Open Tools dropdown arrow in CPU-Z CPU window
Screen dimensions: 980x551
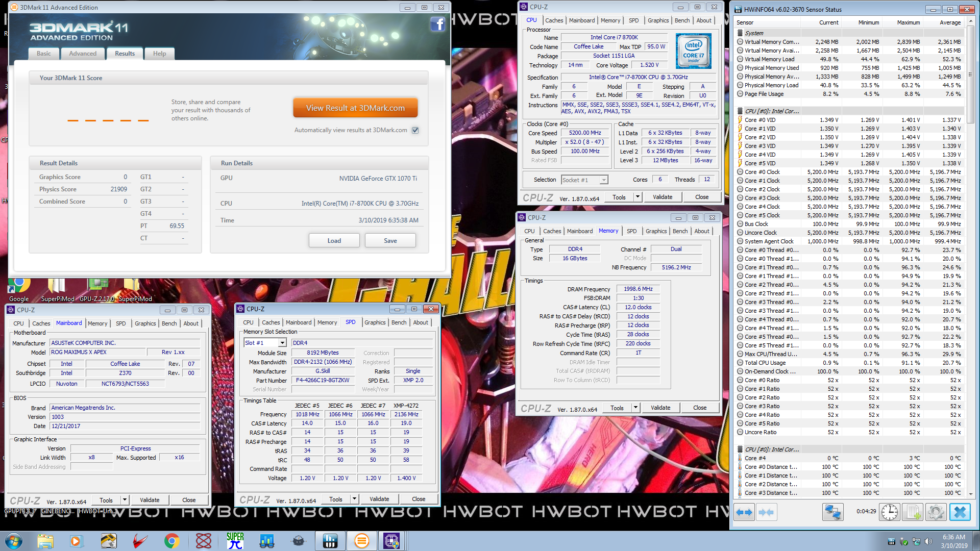[x=637, y=197]
